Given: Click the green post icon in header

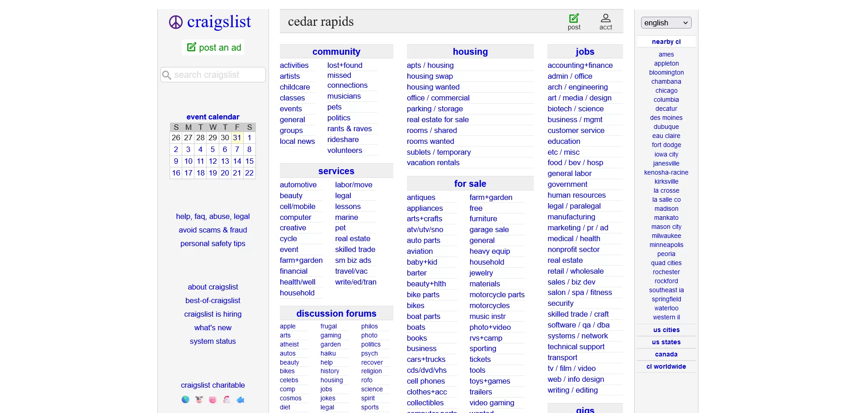Looking at the screenshot, I should click(574, 18).
